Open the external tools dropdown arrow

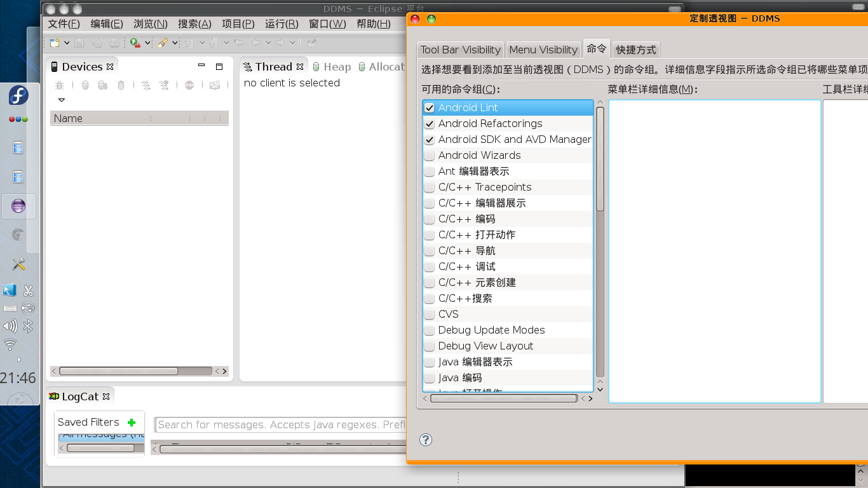(x=147, y=43)
